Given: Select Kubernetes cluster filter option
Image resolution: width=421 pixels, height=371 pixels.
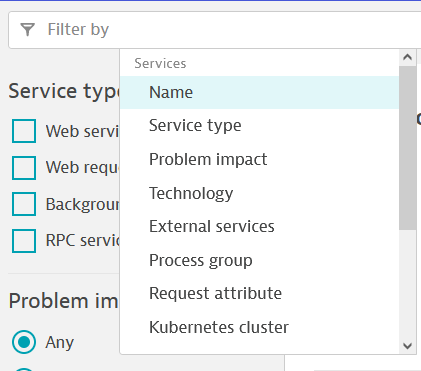Looking at the screenshot, I should pos(259,327).
